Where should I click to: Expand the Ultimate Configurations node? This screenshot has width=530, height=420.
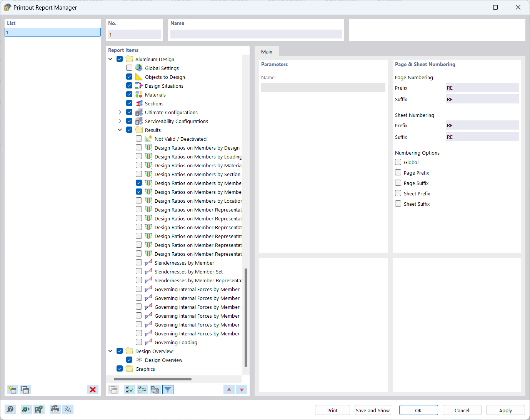120,112
